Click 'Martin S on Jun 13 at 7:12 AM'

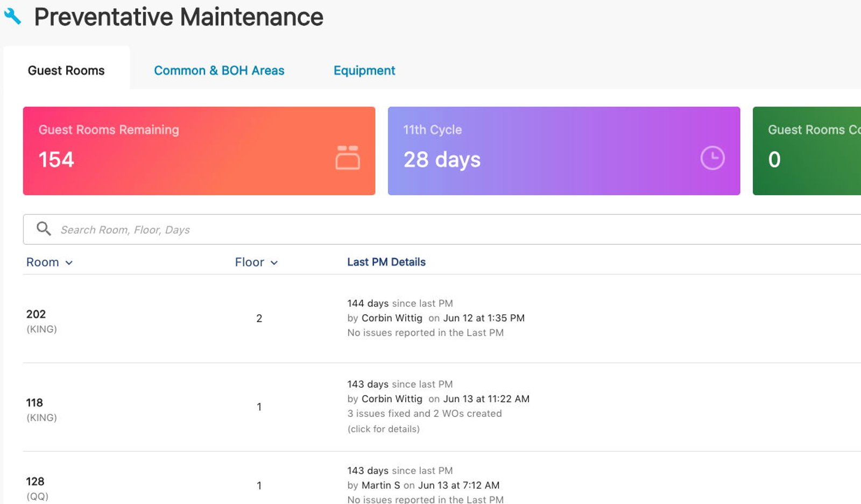[430, 485]
